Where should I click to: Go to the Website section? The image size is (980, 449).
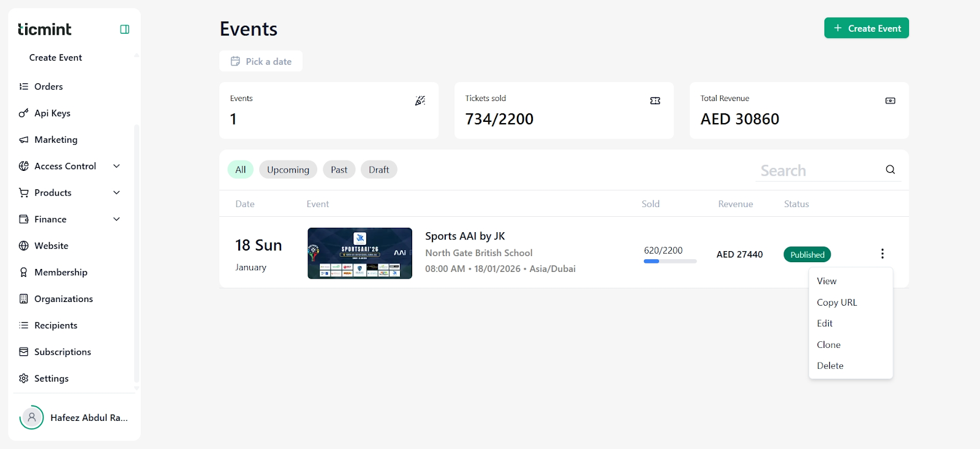coord(51,246)
